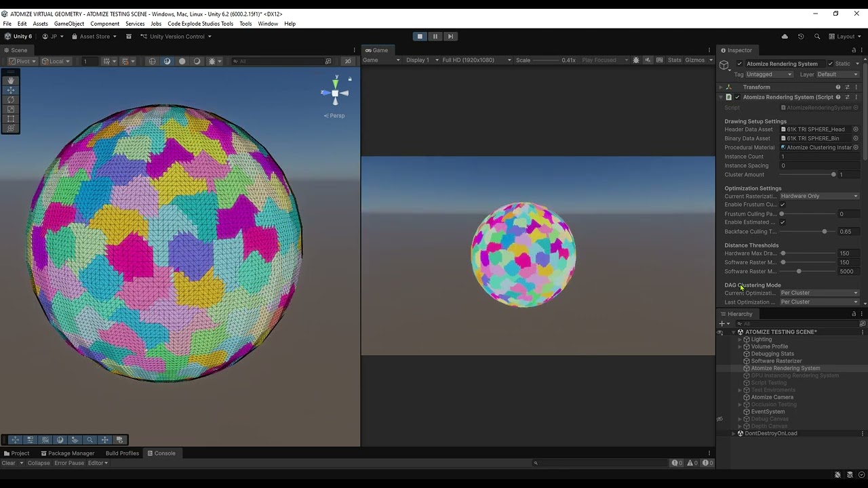Open the Layer Default dropdown
Screen dimensions: 868x488
837,75
